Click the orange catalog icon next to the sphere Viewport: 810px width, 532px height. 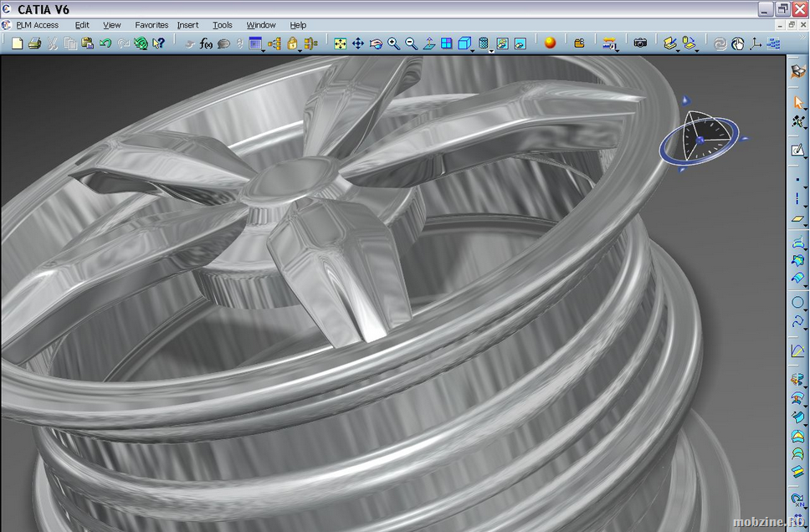[579, 43]
